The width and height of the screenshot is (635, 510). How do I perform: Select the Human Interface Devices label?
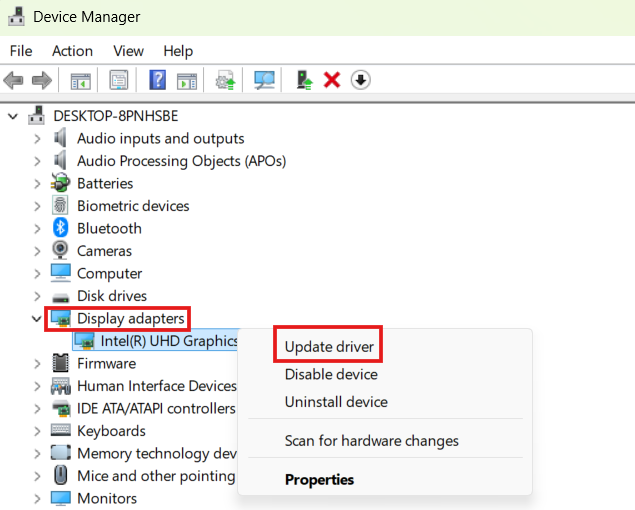click(x=157, y=386)
